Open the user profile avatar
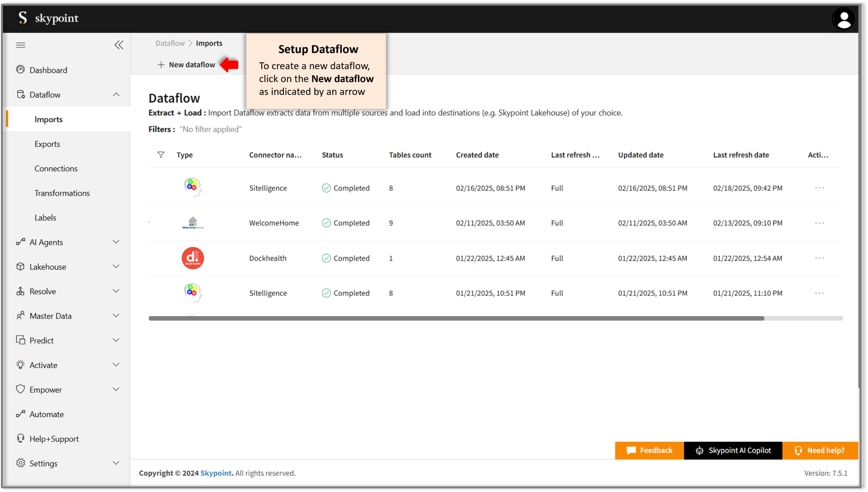The width and height of the screenshot is (868, 492). click(x=844, y=19)
